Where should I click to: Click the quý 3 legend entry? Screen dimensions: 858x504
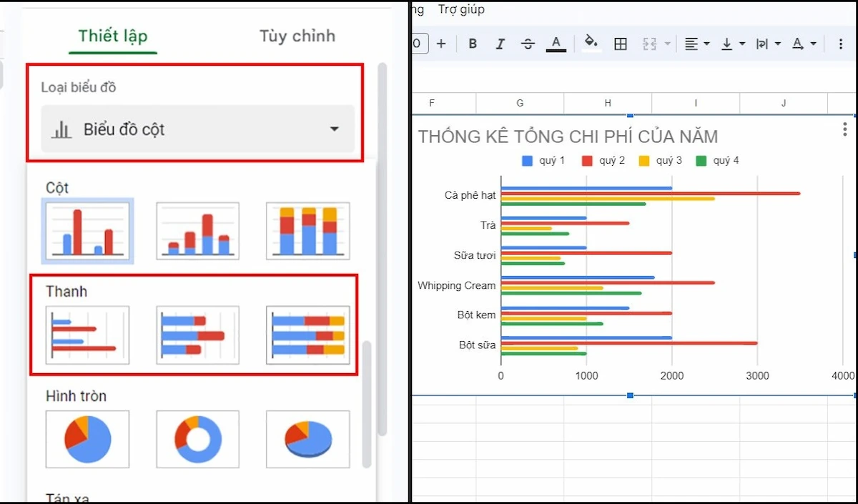[661, 161]
